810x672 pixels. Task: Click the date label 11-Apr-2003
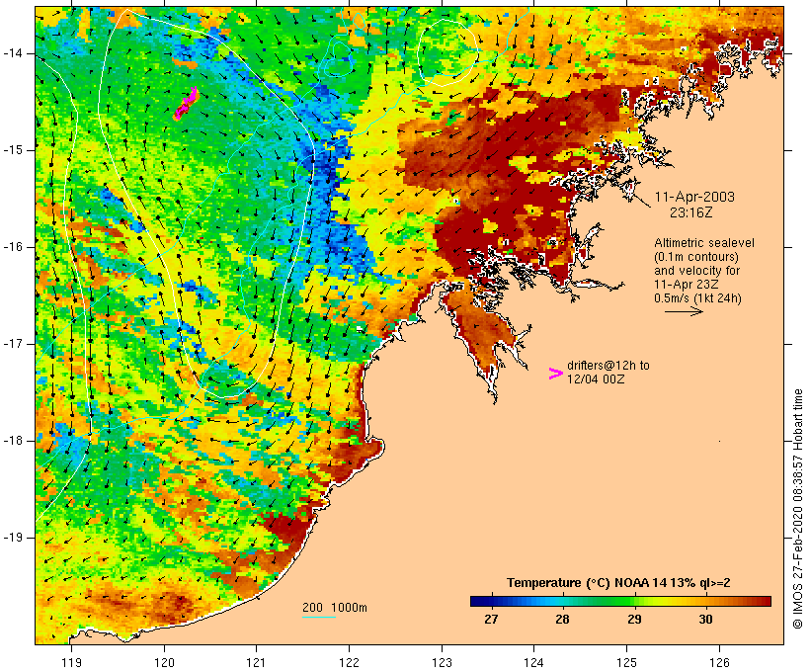[x=694, y=197]
